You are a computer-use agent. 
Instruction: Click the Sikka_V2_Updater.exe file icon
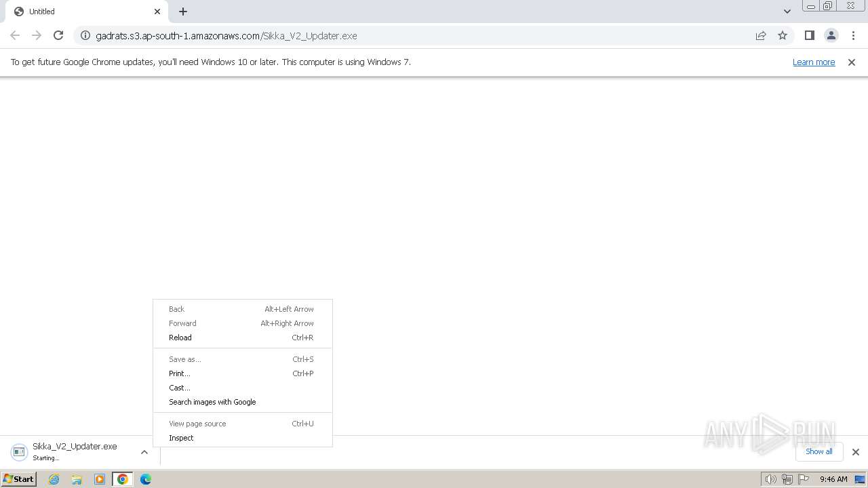click(x=19, y=452)
